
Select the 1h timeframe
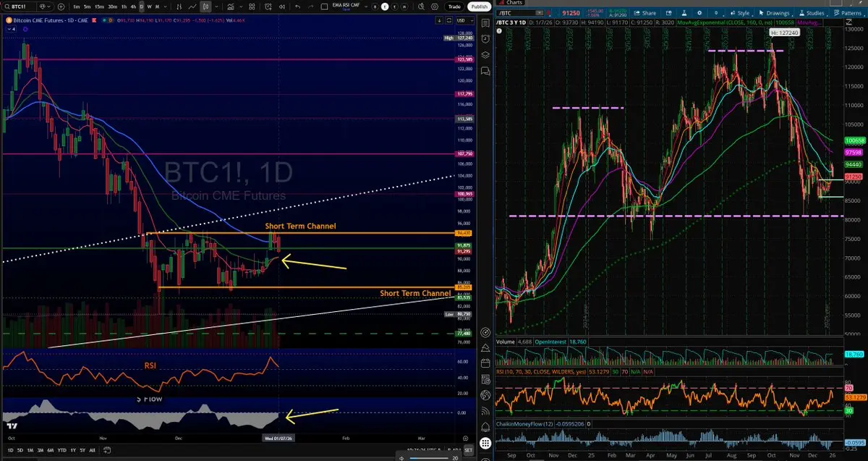click(x=124, y=7)
